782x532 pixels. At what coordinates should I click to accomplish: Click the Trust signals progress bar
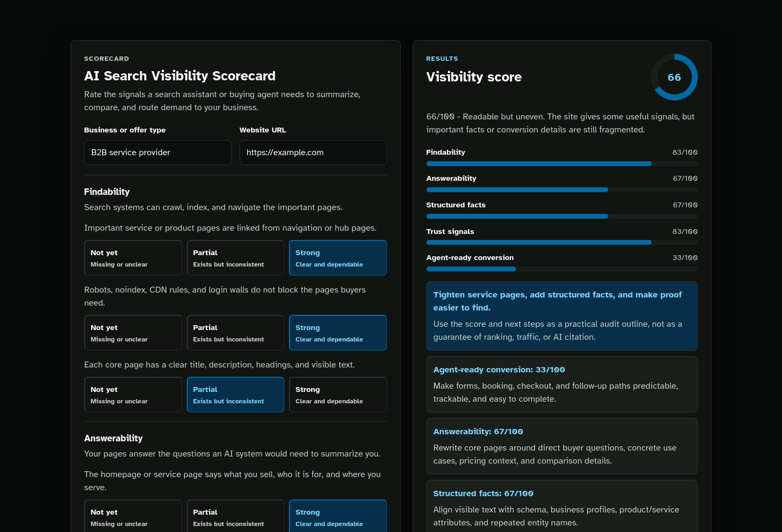tap(562, 243)
